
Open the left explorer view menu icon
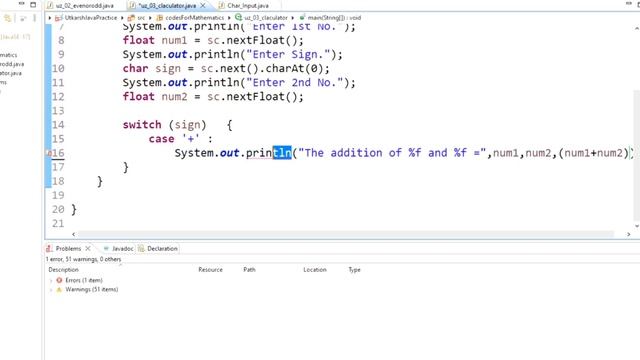point(35,18)
